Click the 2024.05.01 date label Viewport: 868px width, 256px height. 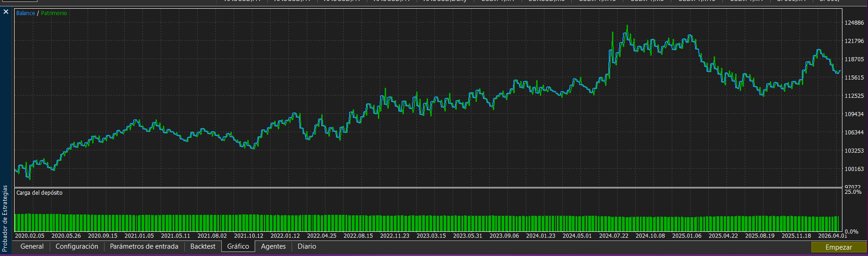point(577,236)
